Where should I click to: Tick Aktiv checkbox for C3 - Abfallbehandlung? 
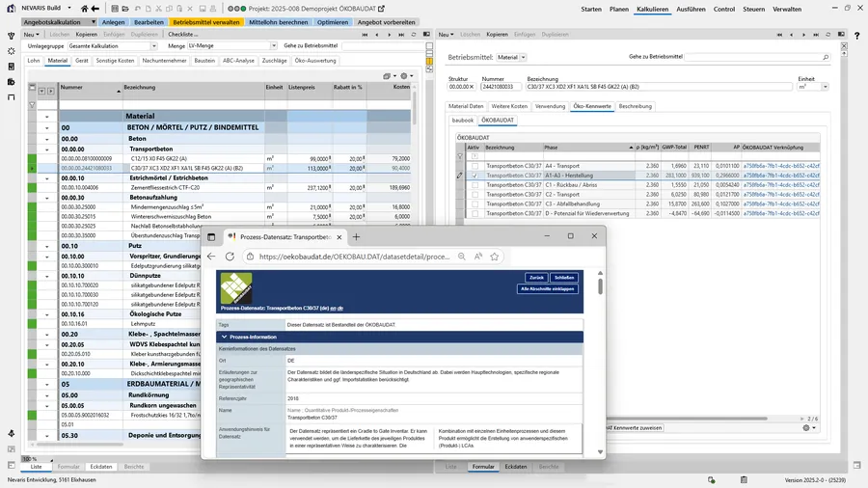[475, 203]
